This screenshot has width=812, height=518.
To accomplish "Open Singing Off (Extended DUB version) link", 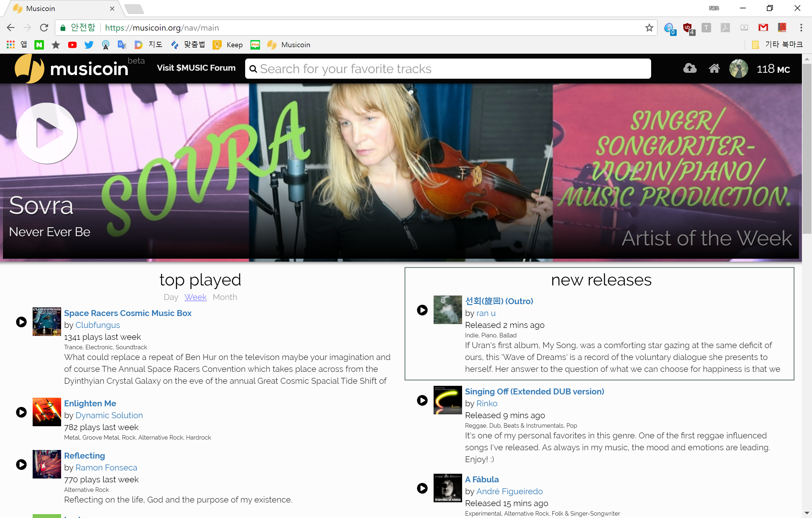I will coord(535,391).
